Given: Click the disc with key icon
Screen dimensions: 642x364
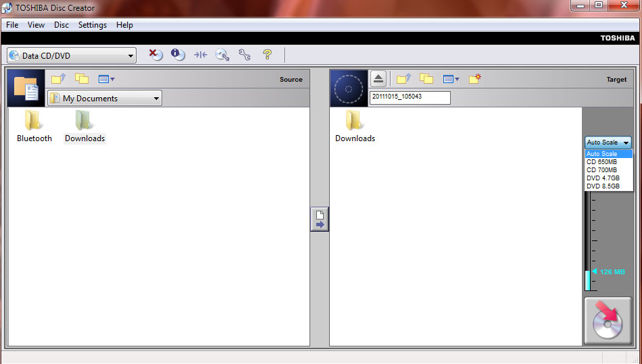Looking at the screenshot, I should pos(222,55).
